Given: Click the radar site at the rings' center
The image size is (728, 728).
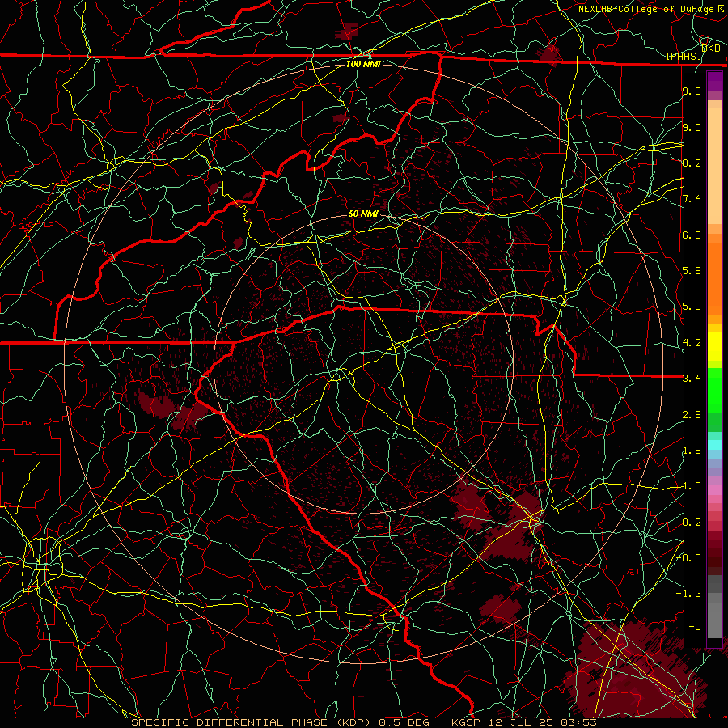Looking at the screenshot, I should 363,364.
